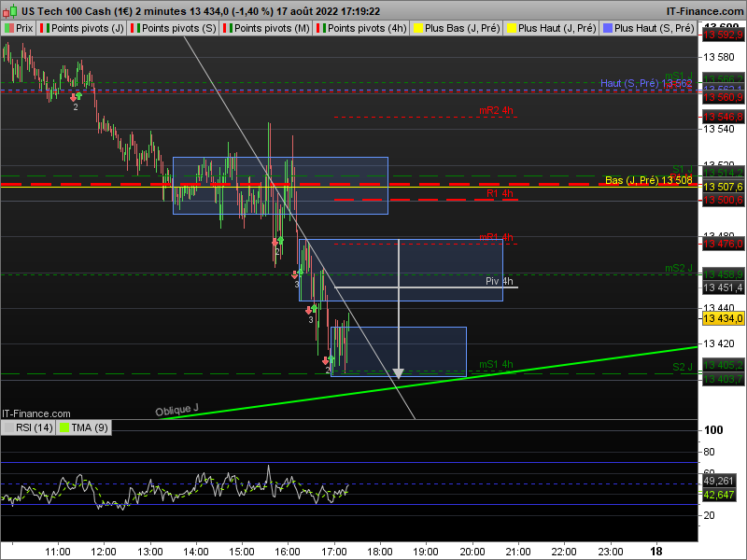The width and height of the screenshot is (747, 560).
Task: Select the green 13 458,9 price label
Action: [723, 274]
